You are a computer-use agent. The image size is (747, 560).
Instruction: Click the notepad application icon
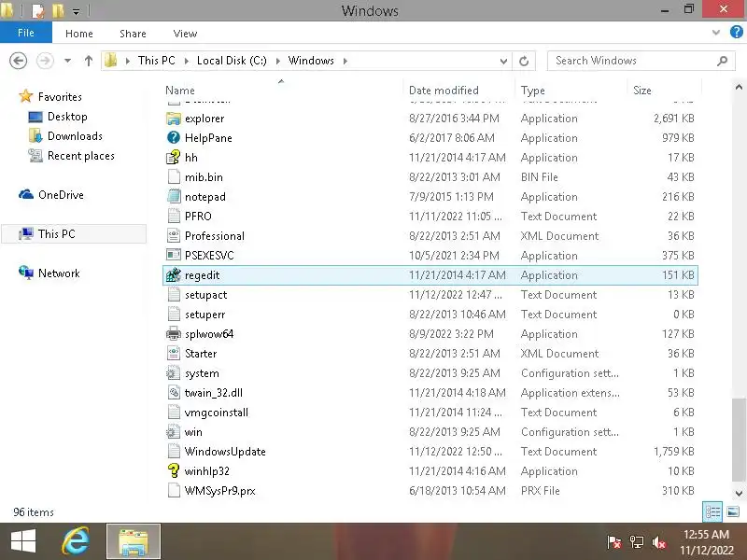pos(174,197)
